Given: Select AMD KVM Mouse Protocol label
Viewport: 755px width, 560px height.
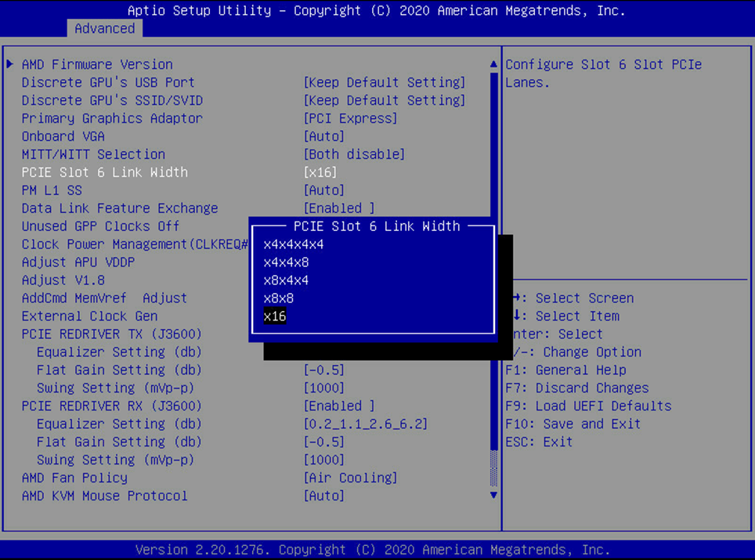Looking at the screenshot, I should (104, 496).
